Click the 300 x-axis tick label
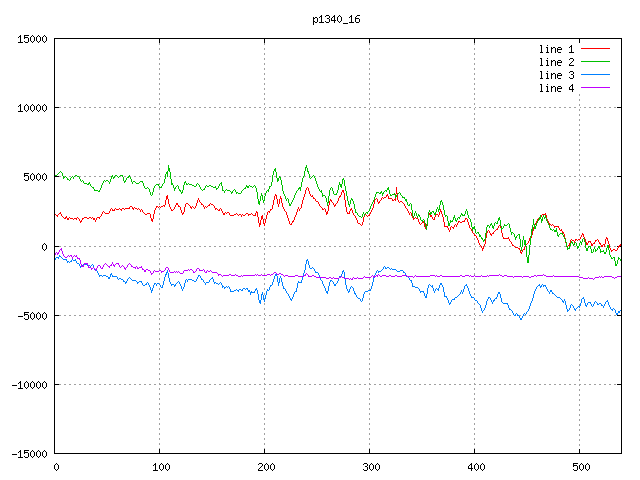Screen dimensions: 640x480 click(x=370, y=467)
